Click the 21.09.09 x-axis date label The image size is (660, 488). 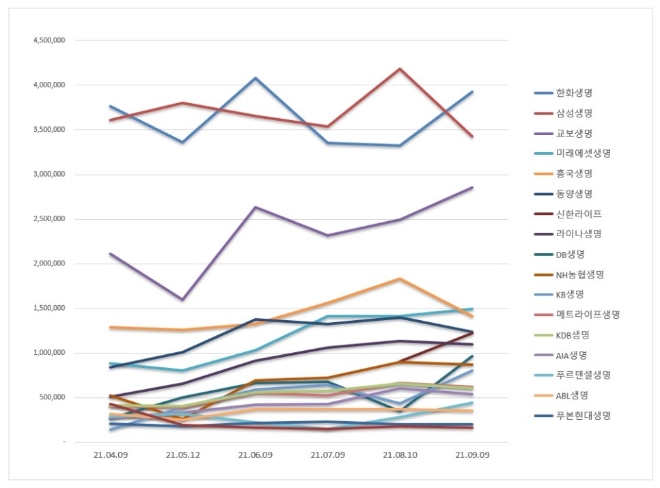[x=472, y=454]
